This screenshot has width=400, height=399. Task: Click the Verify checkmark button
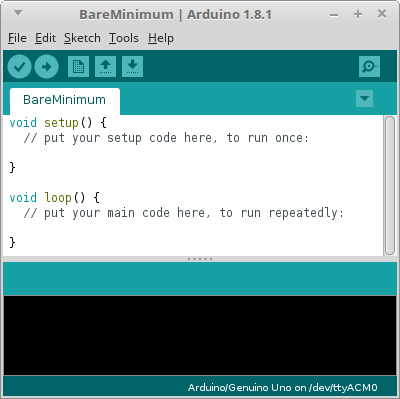click(x=20, y=67)
